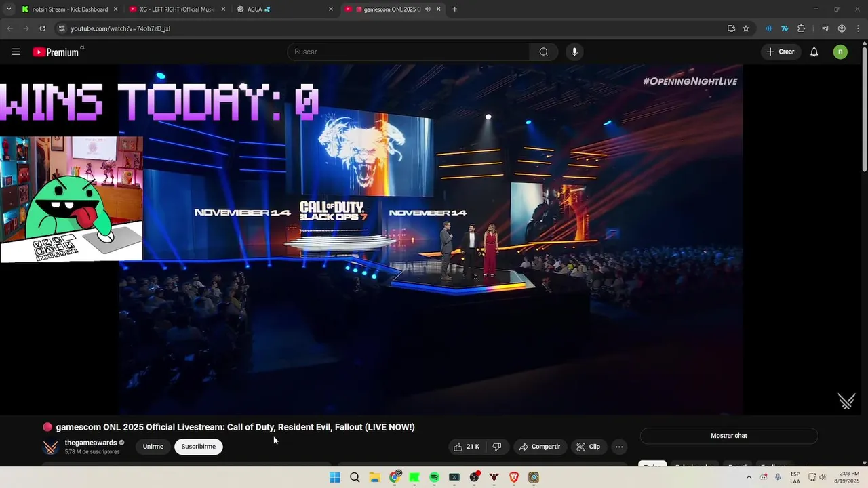Reload the page in Chrome

(x=42, y=28)
